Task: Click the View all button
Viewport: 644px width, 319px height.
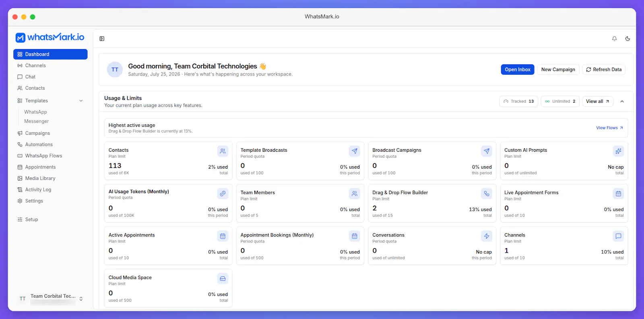Action: pos(598,101)
